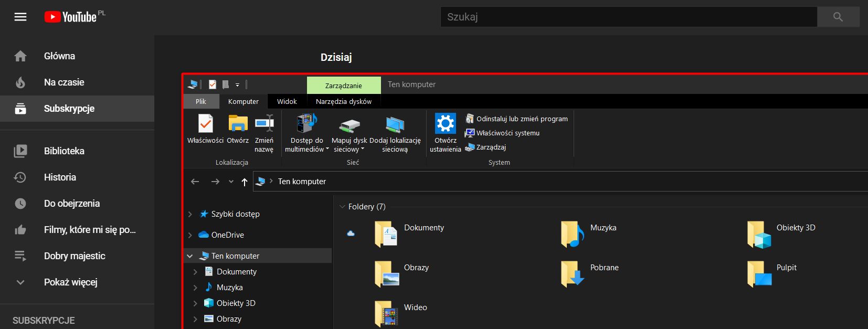Click the thumbs-up liked videos icon
The width and height of the screenshot is (868, 329).
coord(20,230)
